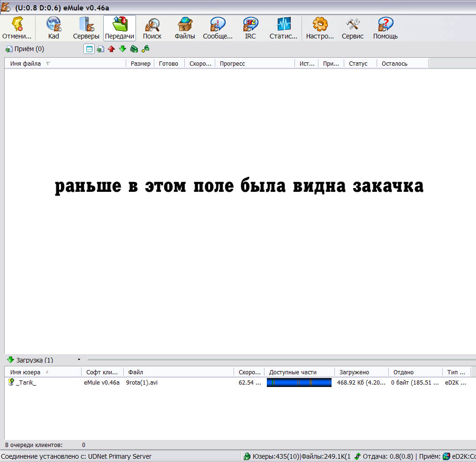
Task: Open the Kad network window
Action: [x=53, y=28]
